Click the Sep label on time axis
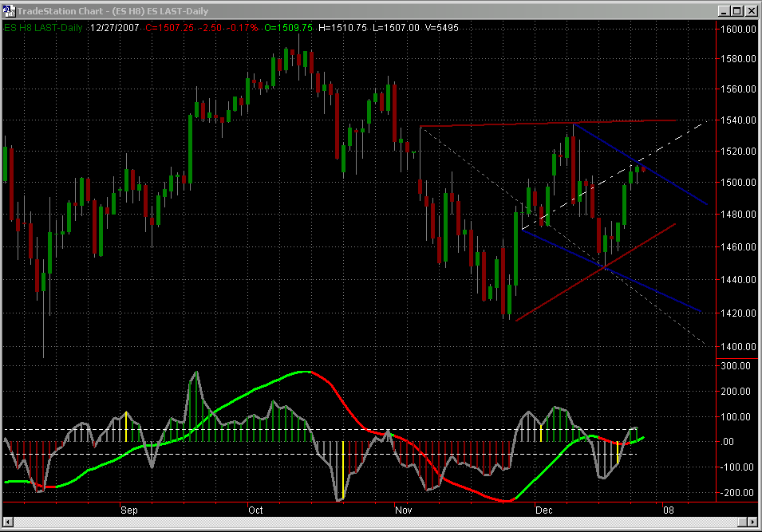The width and height of the screenshot is (762, 532). point(129,510)
